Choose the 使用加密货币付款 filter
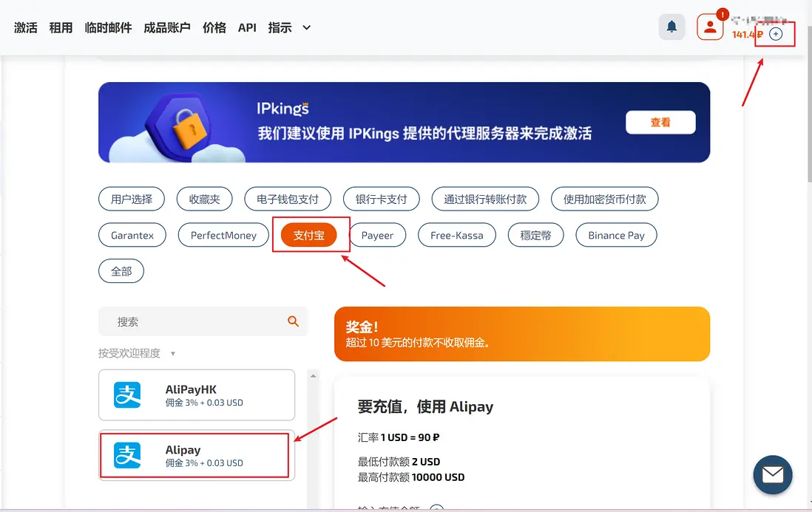This screenshot has height=512, width=812. [604, 199]
